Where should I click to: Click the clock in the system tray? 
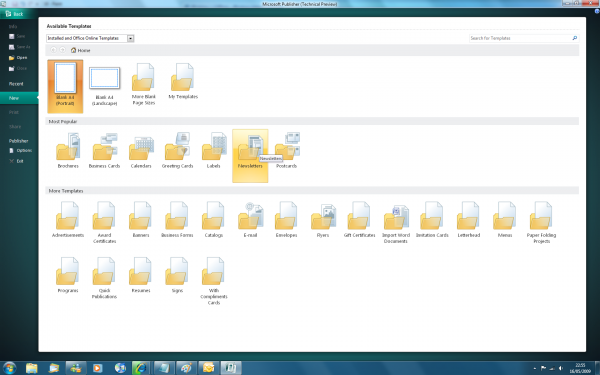point(580,368)
